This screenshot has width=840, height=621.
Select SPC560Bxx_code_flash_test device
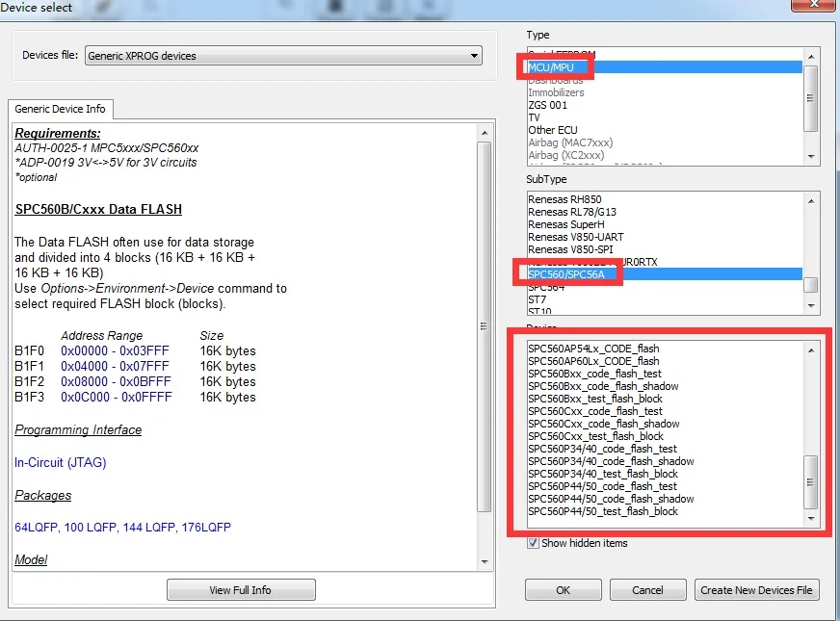(x=665, y=374)
